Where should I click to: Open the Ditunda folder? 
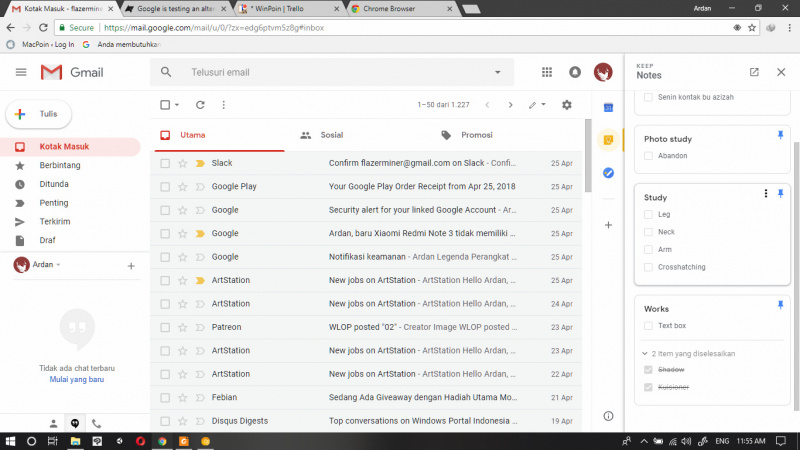pos(54,184)
